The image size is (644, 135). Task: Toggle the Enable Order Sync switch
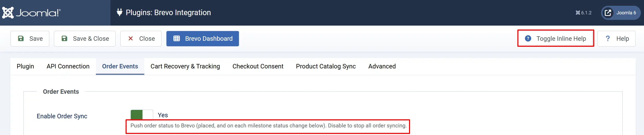click(x=142, y=115)
